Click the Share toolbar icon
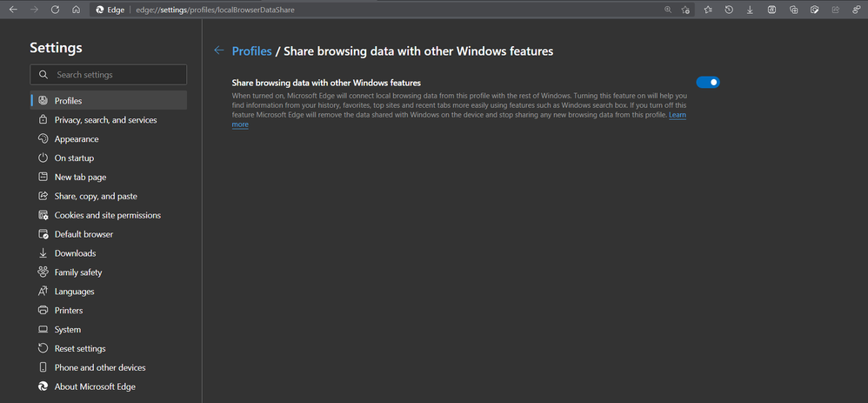 click(835, 10)
